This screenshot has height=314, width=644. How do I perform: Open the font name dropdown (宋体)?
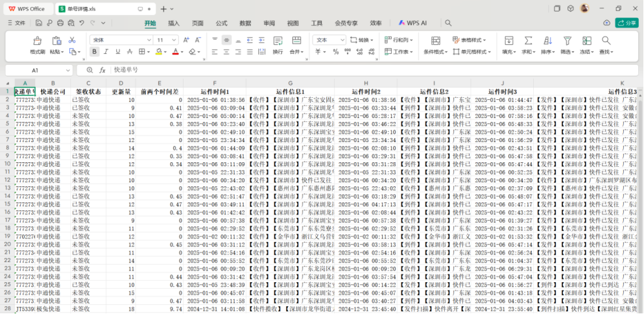point(149,40)
